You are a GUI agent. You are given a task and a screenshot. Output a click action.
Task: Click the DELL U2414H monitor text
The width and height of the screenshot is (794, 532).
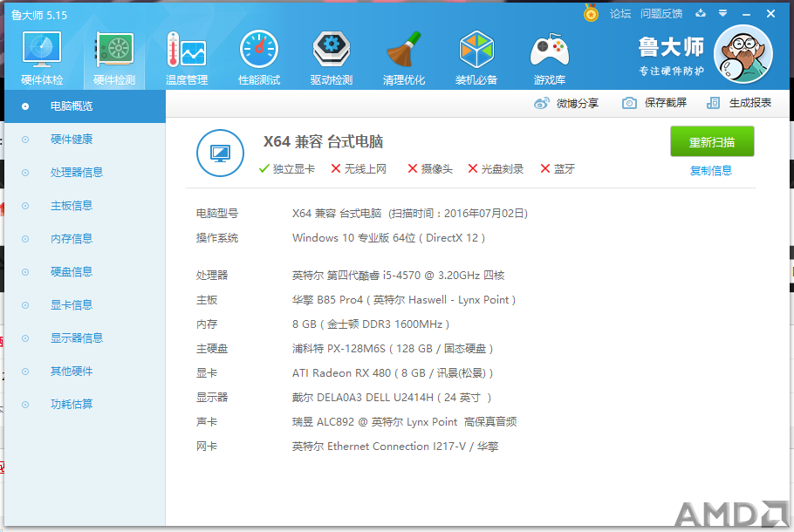tap(392, 398)
